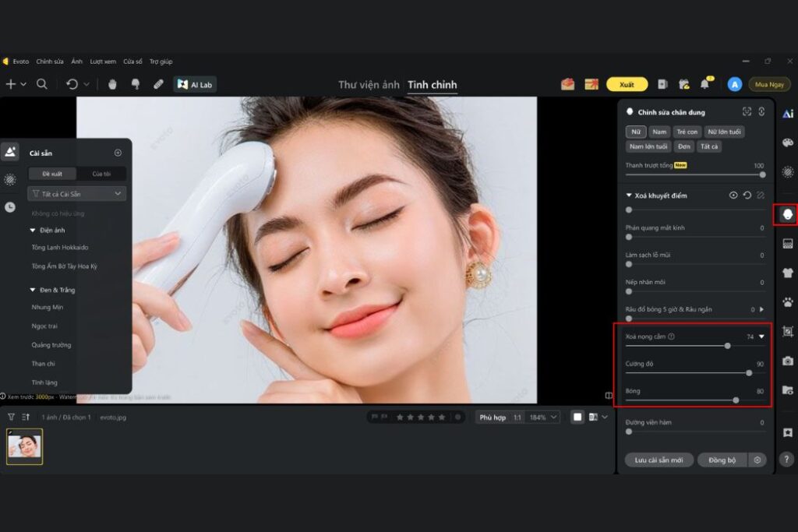Click the Cường độ slider handle
The height and width of the screenshot is (532, 798).
(x=749, y=373)
